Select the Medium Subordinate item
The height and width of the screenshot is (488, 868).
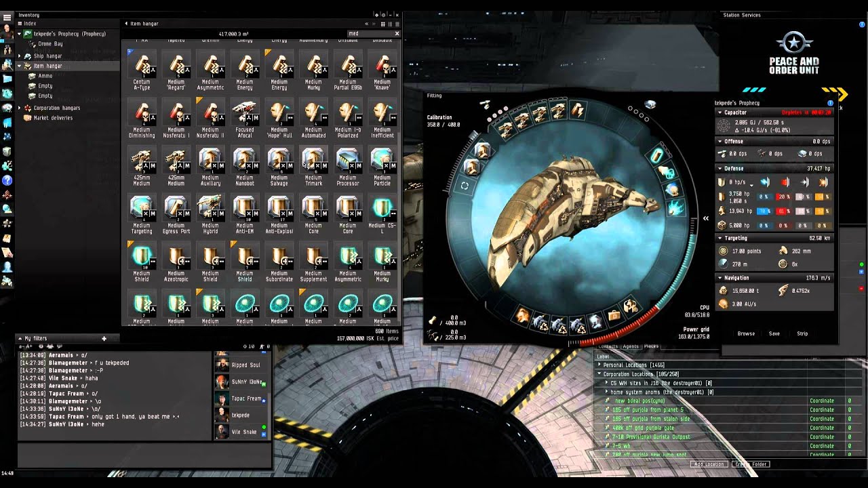pyautogui.click(x=279, y=263)
